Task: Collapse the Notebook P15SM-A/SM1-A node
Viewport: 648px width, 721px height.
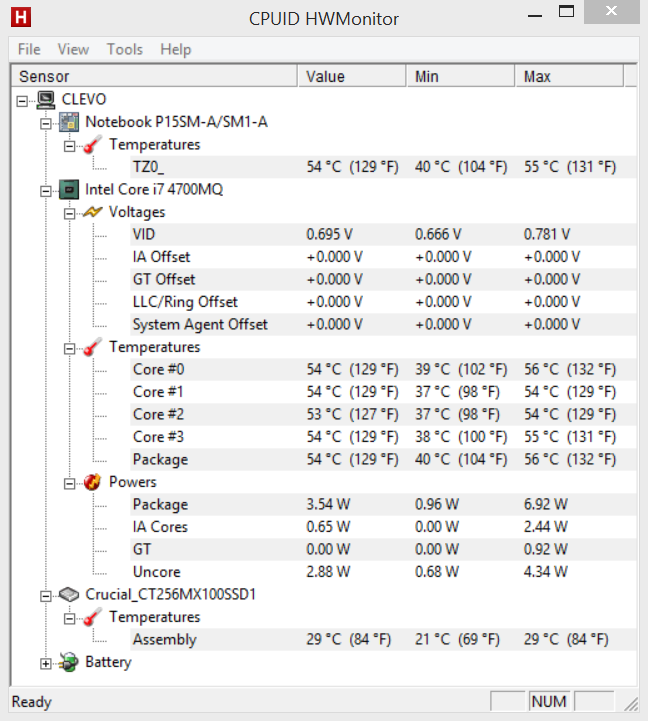Action: [46, 123]
